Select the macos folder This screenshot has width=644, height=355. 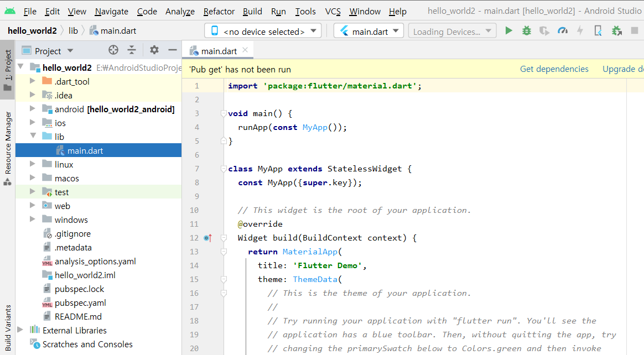tap(66, 179)
